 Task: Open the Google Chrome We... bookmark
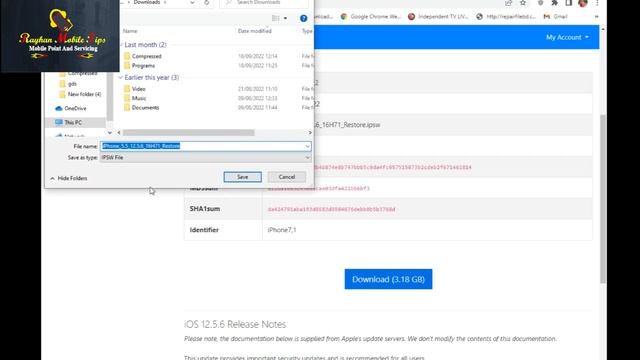371,17
